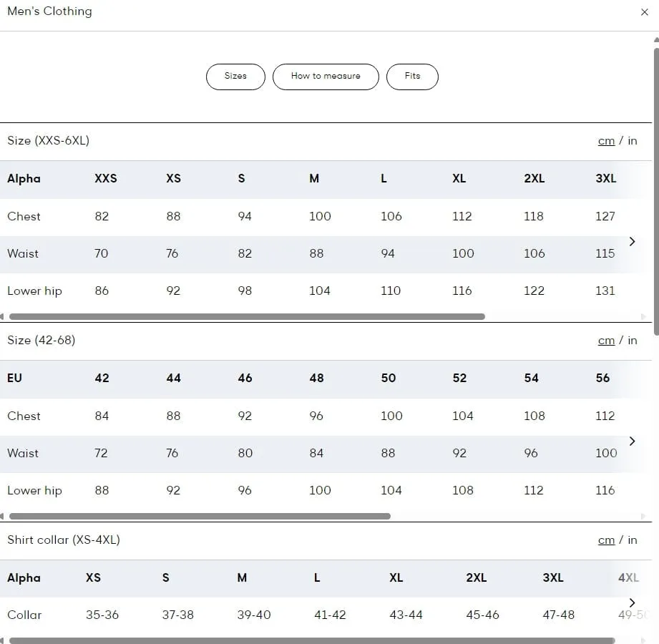Switch XXS-6XL table to cm

(606, 141)
